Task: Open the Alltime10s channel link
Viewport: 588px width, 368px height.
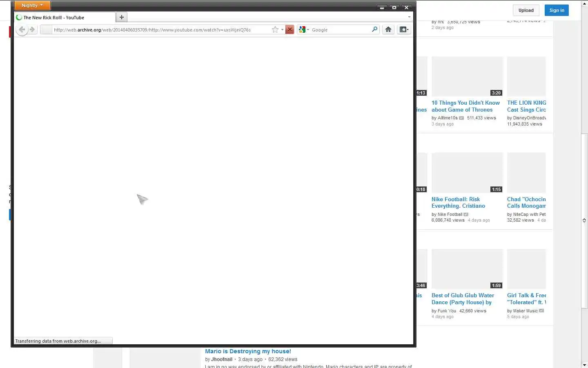Action: click(x=448, y=118)
